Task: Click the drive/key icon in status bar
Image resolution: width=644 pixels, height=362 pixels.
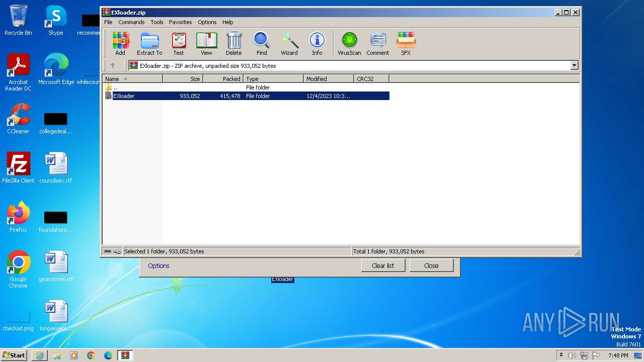Action: [x=113, y=251]
